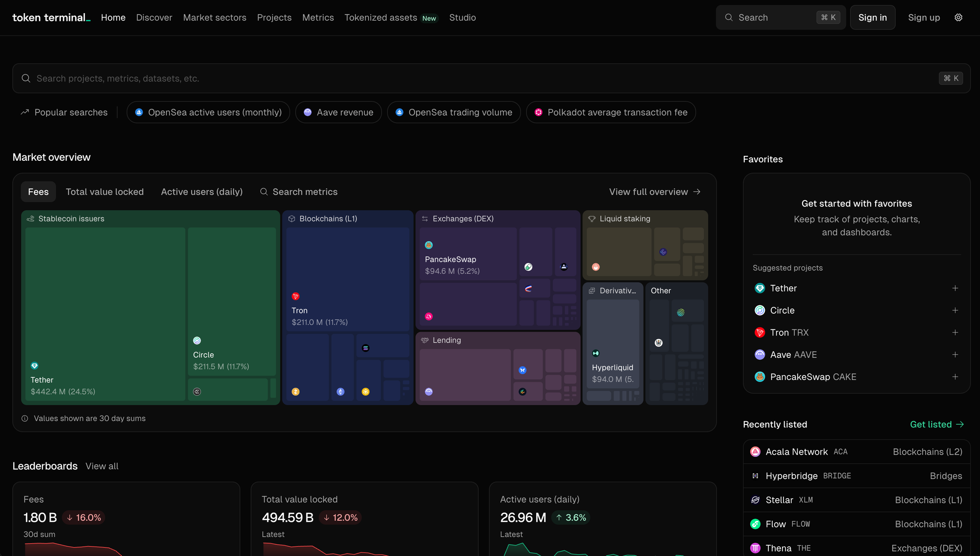
Task: Open the Market sectors menu
Action: pyautogui.click(x=215, y=18)
